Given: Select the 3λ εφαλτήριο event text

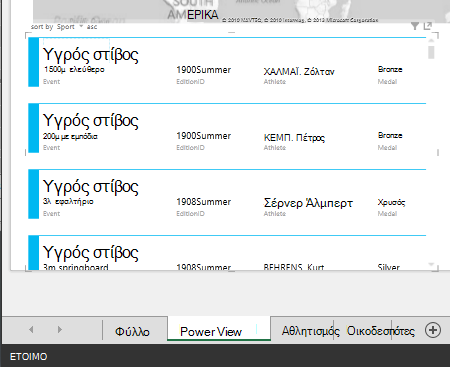Looking at the screenshot, I should coord(68,201).
